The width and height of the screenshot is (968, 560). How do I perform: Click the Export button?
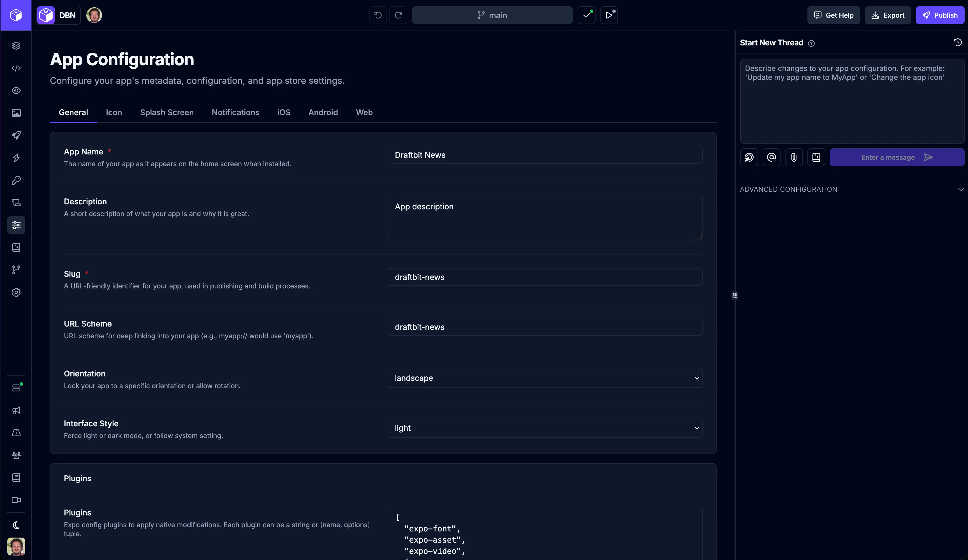(888, 15)
